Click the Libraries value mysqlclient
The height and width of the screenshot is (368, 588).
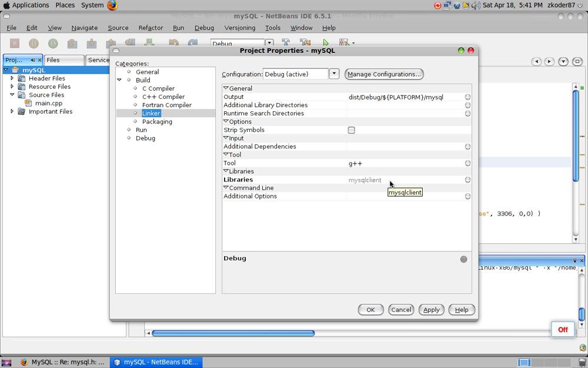[x=365, y=180]
